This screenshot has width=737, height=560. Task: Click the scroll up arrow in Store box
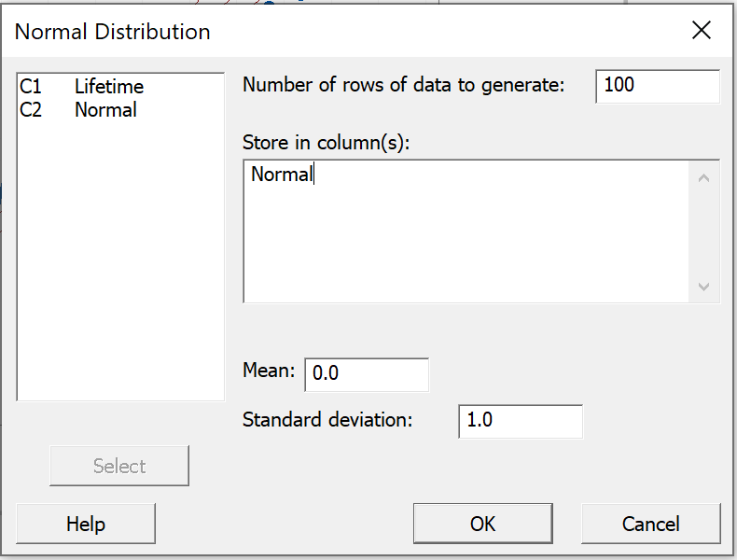pyautogui.click(x=703, y=177)
